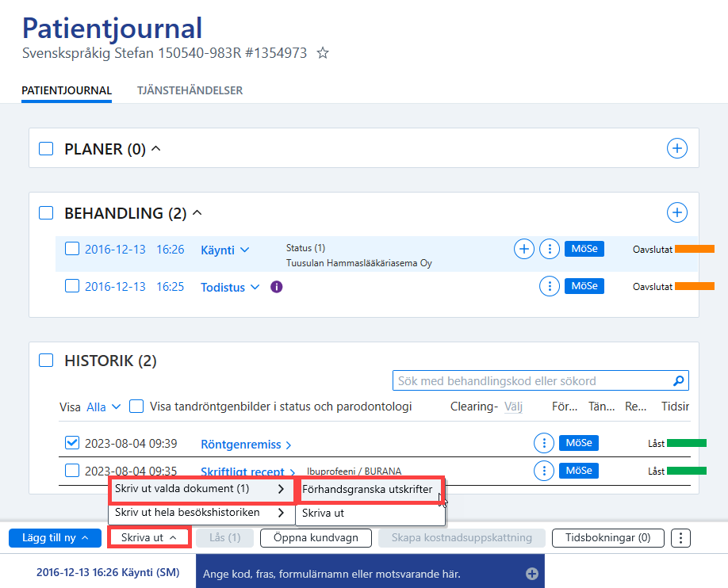Choose Skriv ut hela besökshistoriken
This screenshot has height=588, width=728.
coord(201,513)
